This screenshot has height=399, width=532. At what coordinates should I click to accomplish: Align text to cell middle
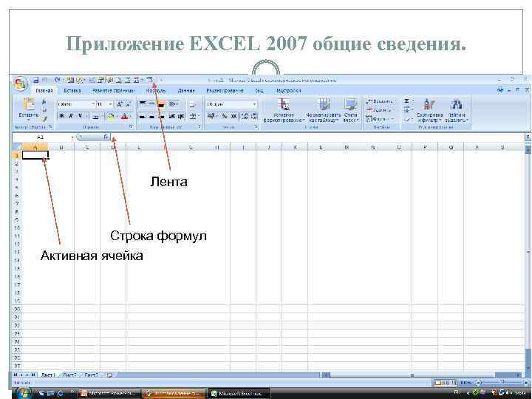(152, 103)
